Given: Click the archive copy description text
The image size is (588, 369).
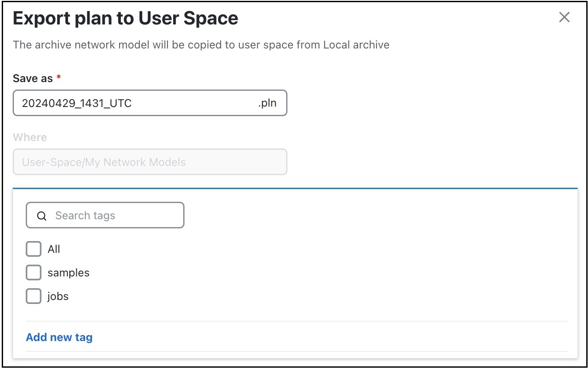Looking at the screenshot, I should point(201,45).
